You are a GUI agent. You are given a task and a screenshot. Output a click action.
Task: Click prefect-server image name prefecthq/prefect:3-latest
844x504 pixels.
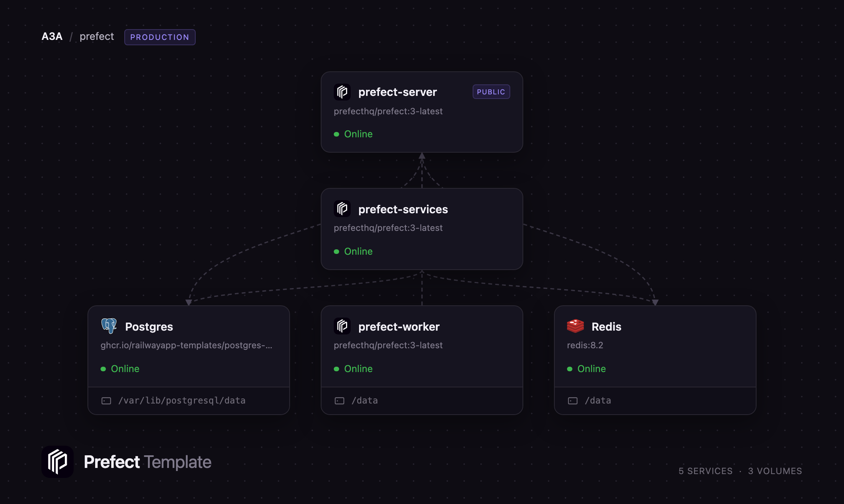388,112
